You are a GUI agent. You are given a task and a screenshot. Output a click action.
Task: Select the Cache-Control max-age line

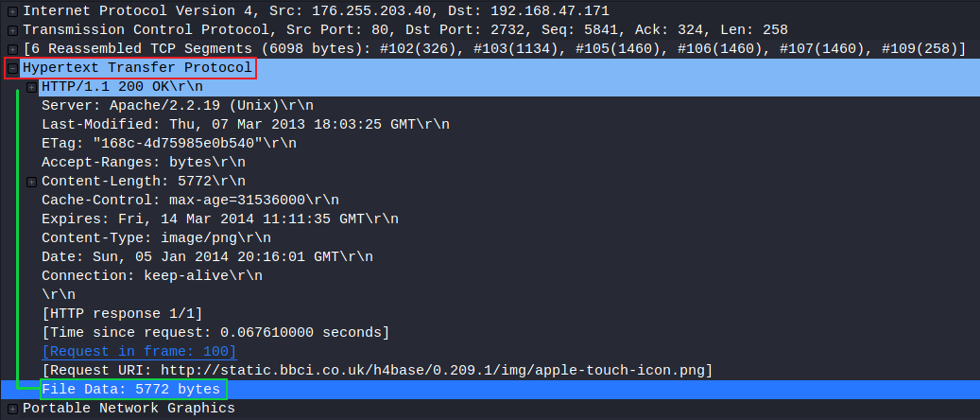pos(190,201)
